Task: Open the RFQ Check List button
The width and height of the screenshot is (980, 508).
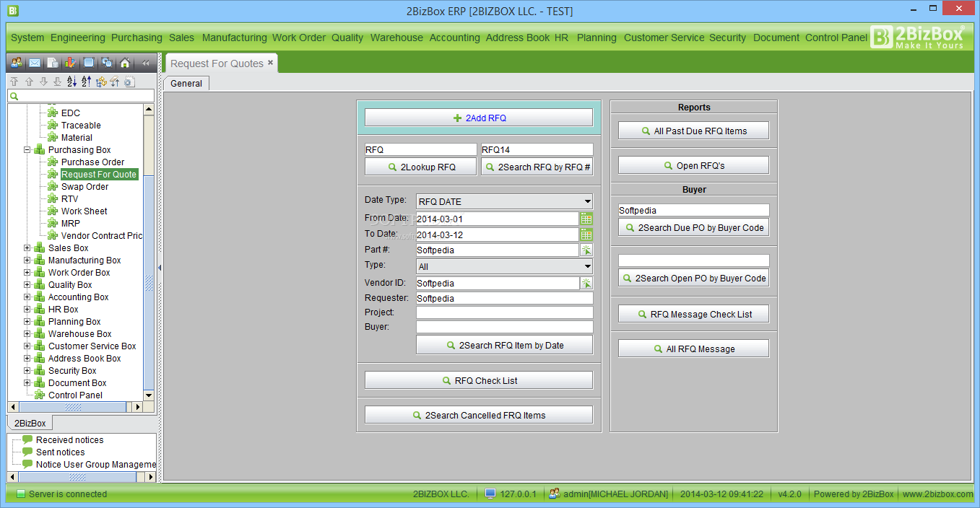Action: tap(479, 380)
